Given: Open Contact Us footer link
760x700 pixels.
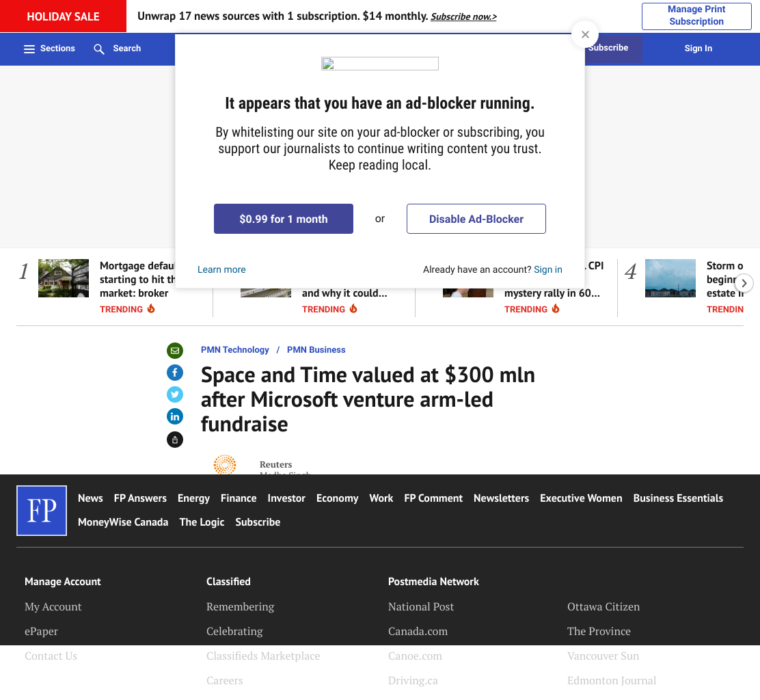Looking at the screenshot, I should pyautogui.click(x=51, y=656).
